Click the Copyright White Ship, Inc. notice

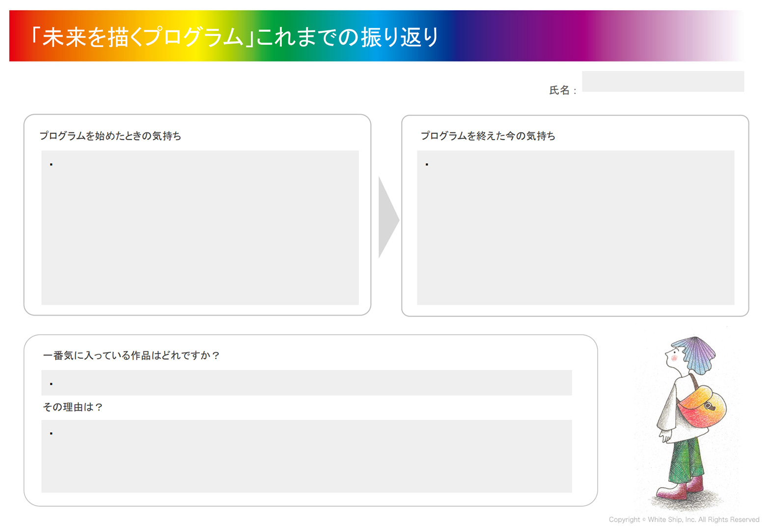684,519
